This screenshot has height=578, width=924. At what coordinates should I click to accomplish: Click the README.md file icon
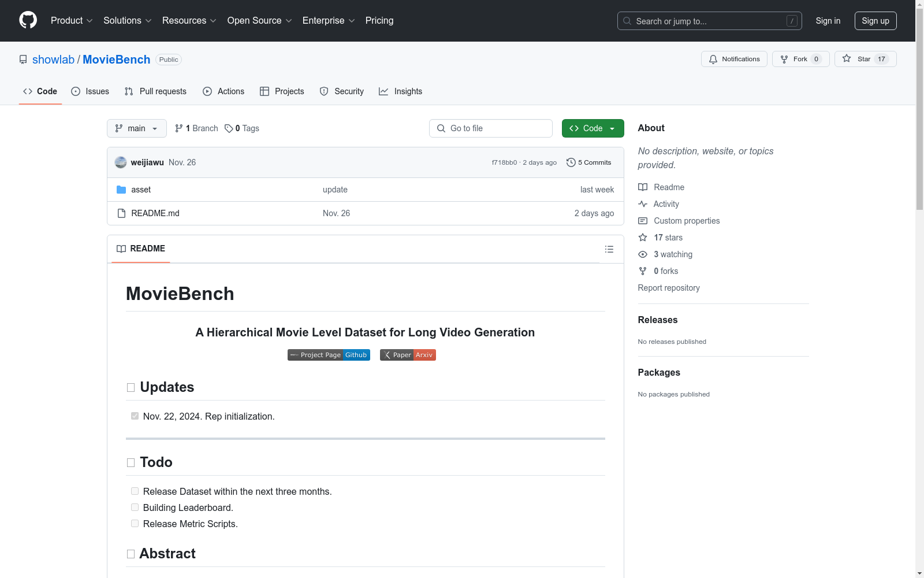pyautogui.click(x=121, y=213)
